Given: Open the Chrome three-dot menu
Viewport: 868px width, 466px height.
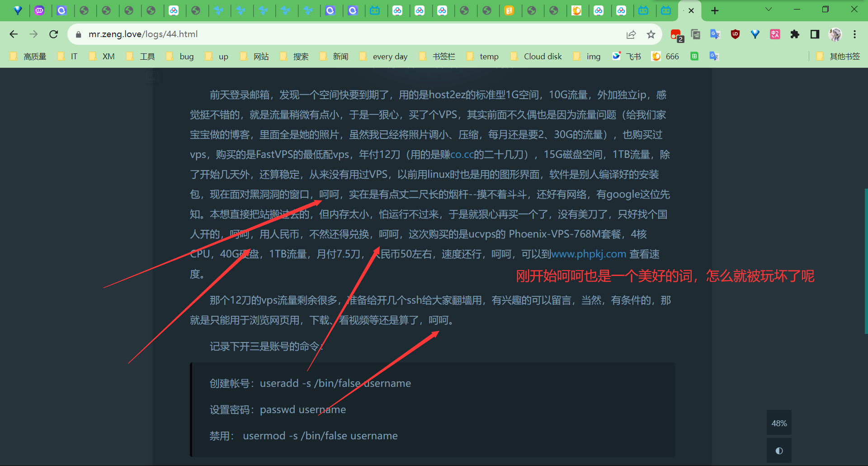Looking at the screenshot, I should click(854, 34).
